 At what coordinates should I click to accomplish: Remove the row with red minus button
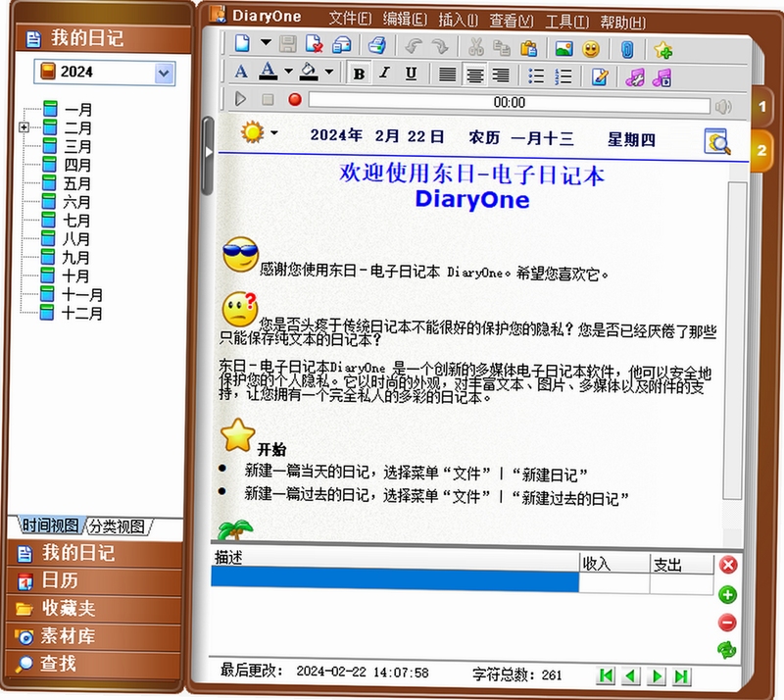727,623
